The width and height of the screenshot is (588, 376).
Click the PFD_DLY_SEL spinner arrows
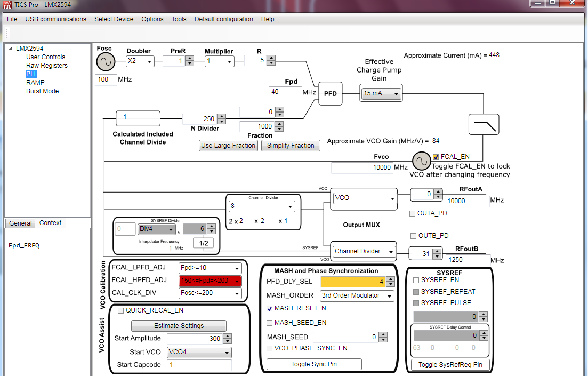[x=391, y=282]
